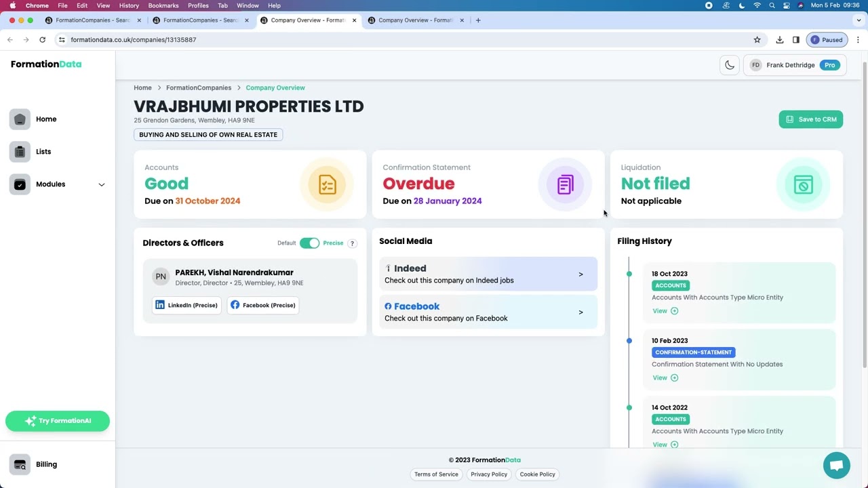Open LinkedIn (Precise) for director
Viewport: 868px width, 488px height.
click(186, 305)
